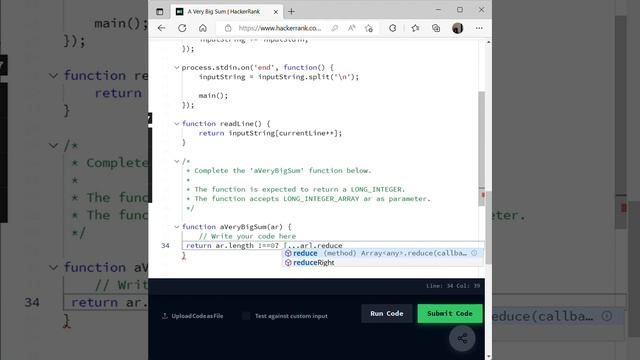Enable Test against custom input checkbox
The image size is (640, 360).
pos(246,316)
